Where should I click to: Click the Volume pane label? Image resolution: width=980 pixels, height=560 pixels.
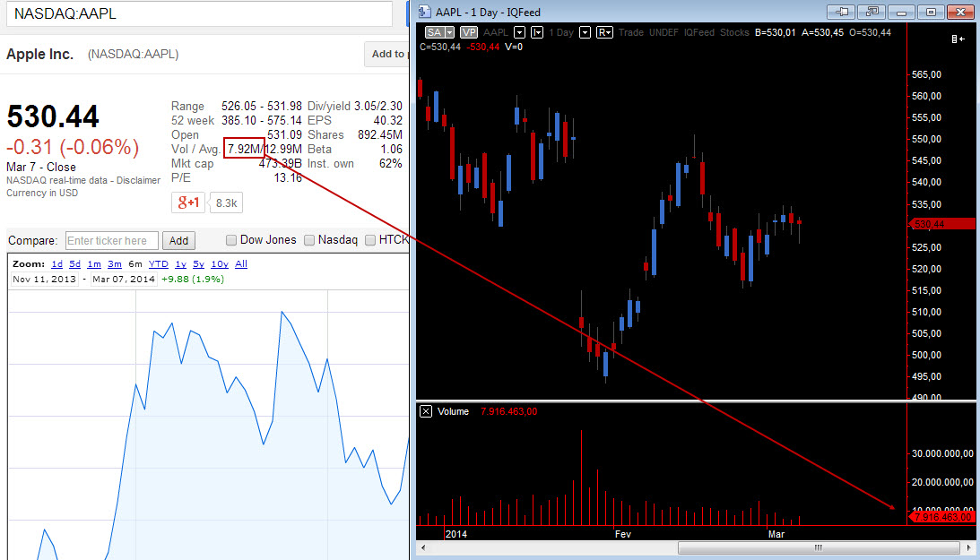coord(453,411)
